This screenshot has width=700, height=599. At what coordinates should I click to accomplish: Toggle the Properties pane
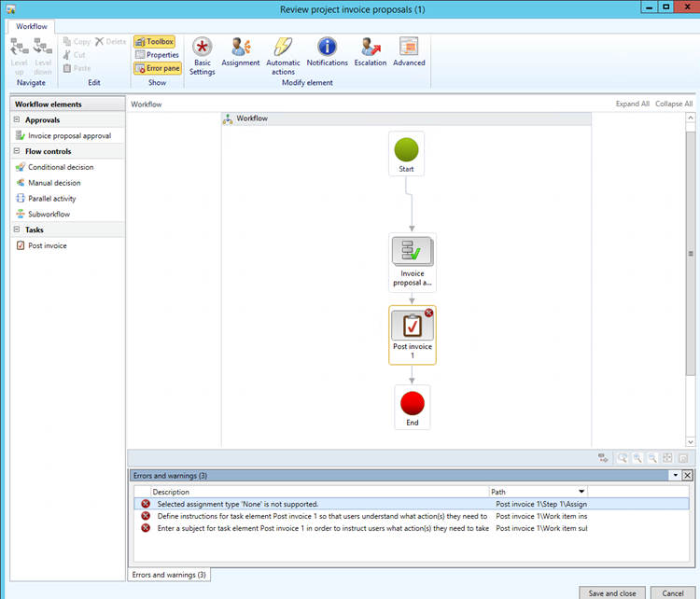click(x=157, y=55)
